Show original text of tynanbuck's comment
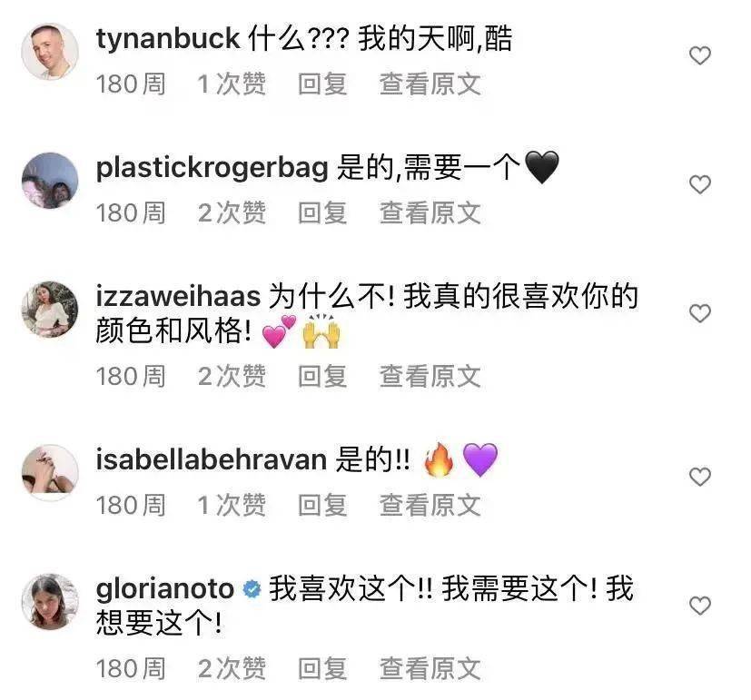 tap(430, 84)
